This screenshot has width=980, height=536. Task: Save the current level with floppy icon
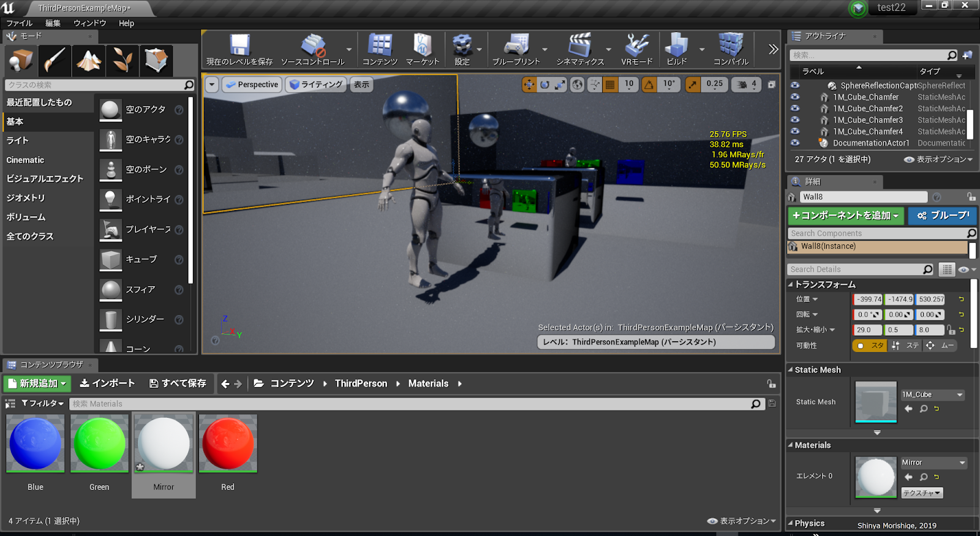(x=239, y=49)
